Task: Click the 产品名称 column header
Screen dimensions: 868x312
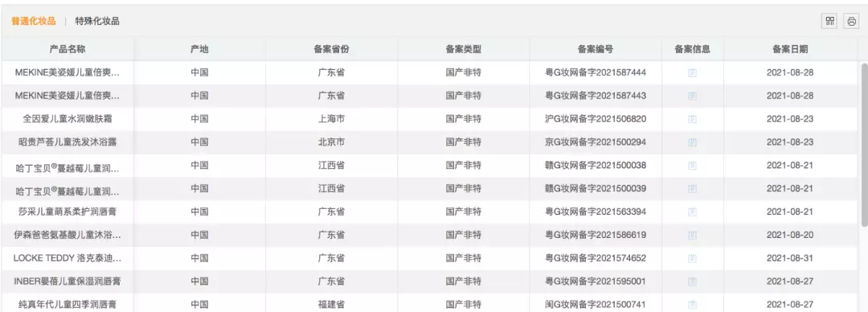Action: coord(68,49)
